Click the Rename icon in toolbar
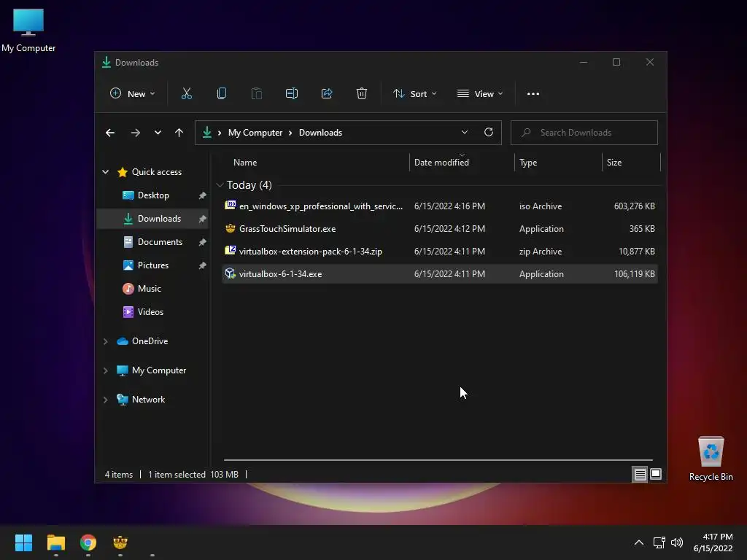Image resolution: width=747 pixels, height=560 pixels. pos(292,93)
